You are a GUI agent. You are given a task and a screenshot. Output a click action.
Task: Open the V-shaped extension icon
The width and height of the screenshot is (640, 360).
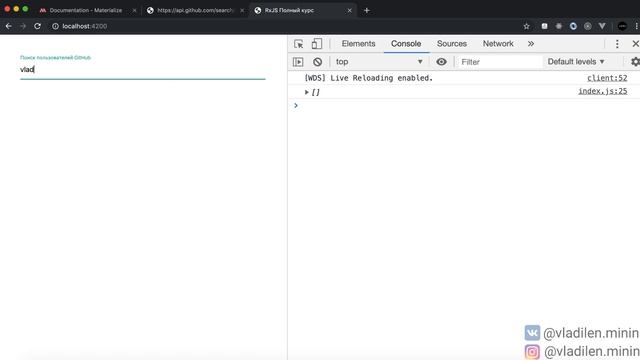pyautogui.click(x=602, y=26)
